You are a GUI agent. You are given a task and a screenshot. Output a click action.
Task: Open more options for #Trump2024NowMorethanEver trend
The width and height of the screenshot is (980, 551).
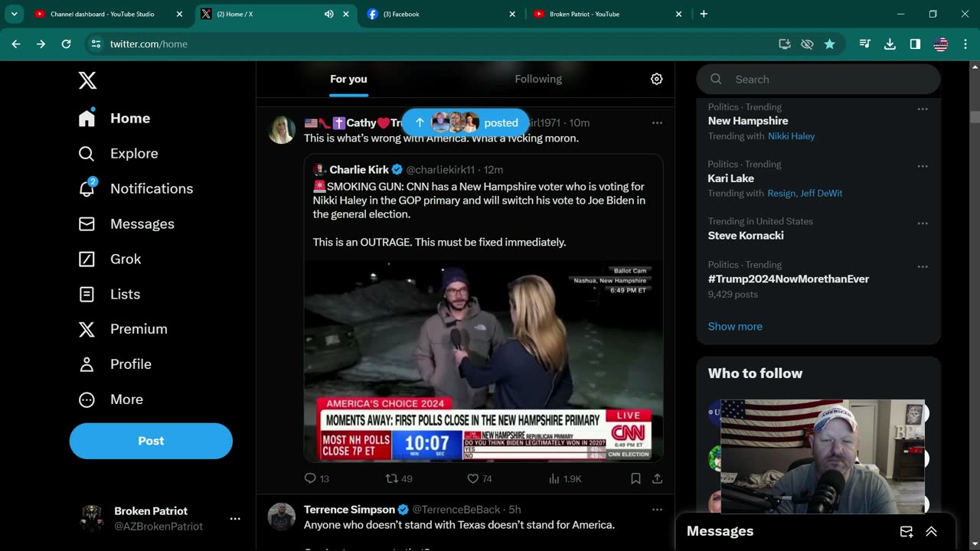(923, 267)
